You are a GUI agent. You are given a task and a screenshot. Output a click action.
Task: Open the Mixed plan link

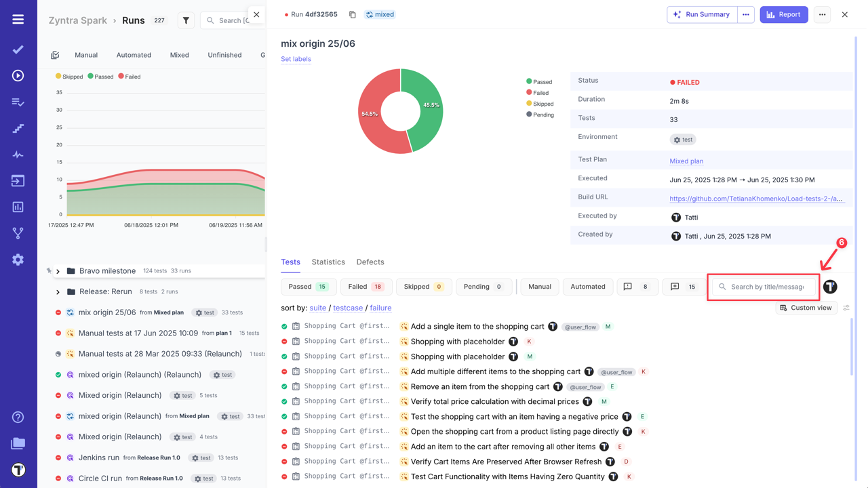(686, 161)
